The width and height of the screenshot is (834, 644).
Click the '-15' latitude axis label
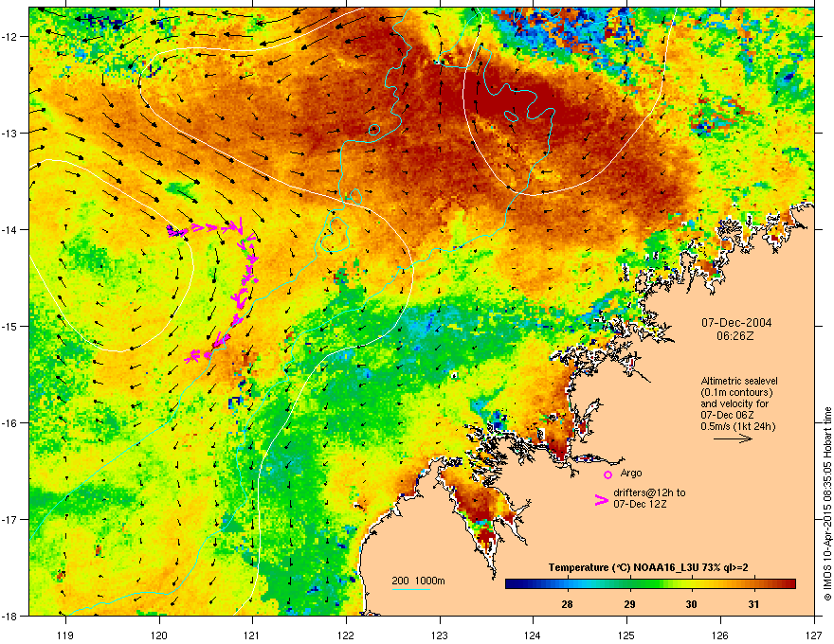pos(10,326)
